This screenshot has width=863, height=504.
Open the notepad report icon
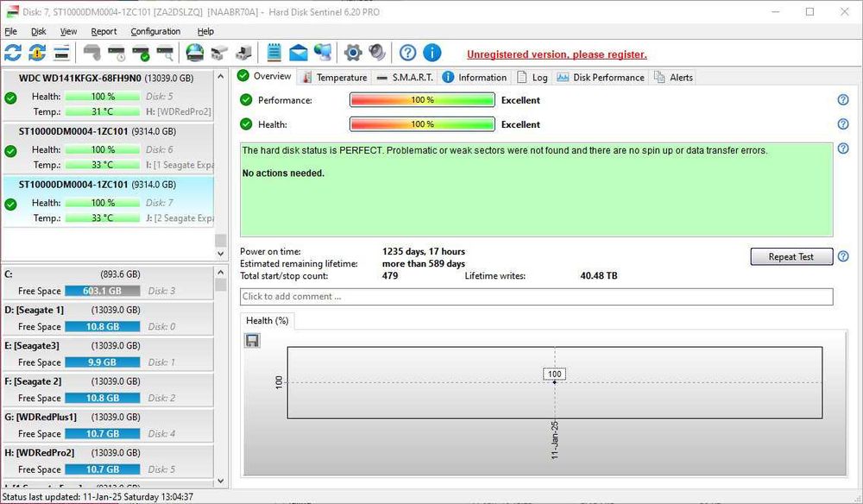click(274, 53)
